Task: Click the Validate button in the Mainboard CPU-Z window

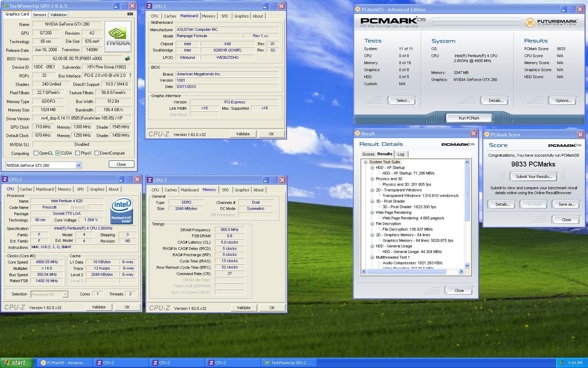Action: pos(243,134)
